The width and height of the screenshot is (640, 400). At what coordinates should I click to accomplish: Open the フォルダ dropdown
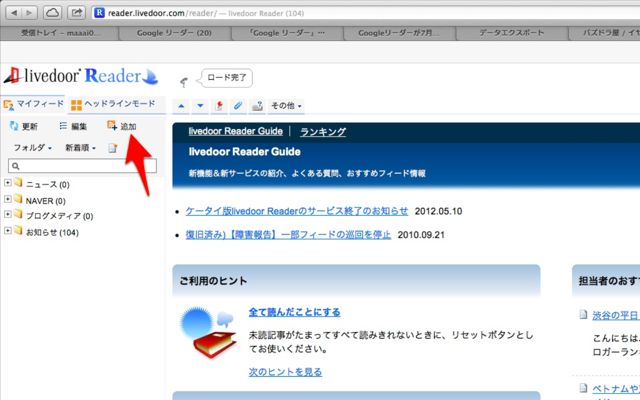(x=33, y=148)
